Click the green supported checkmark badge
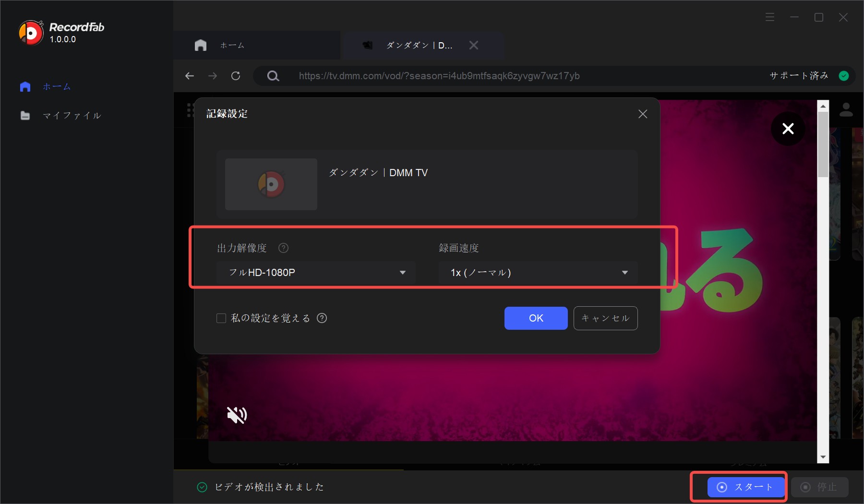Viewport: 864px width, 504px height. 843,76
